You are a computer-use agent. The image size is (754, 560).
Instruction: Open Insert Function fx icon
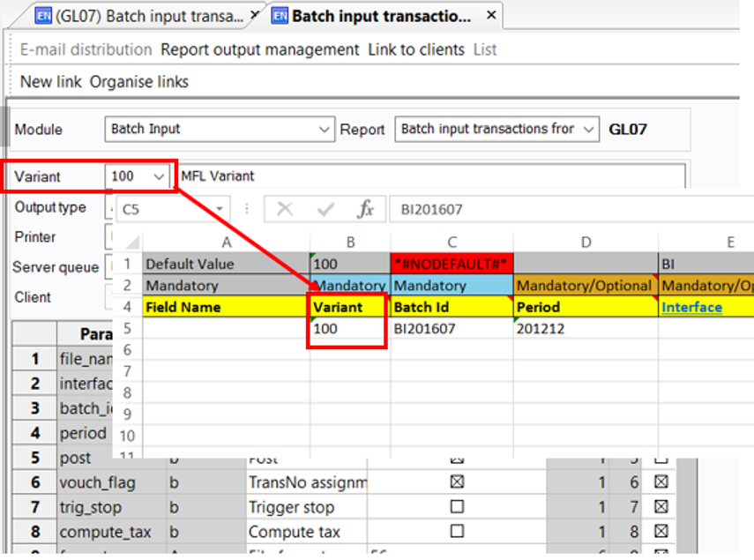click(365, 209)
